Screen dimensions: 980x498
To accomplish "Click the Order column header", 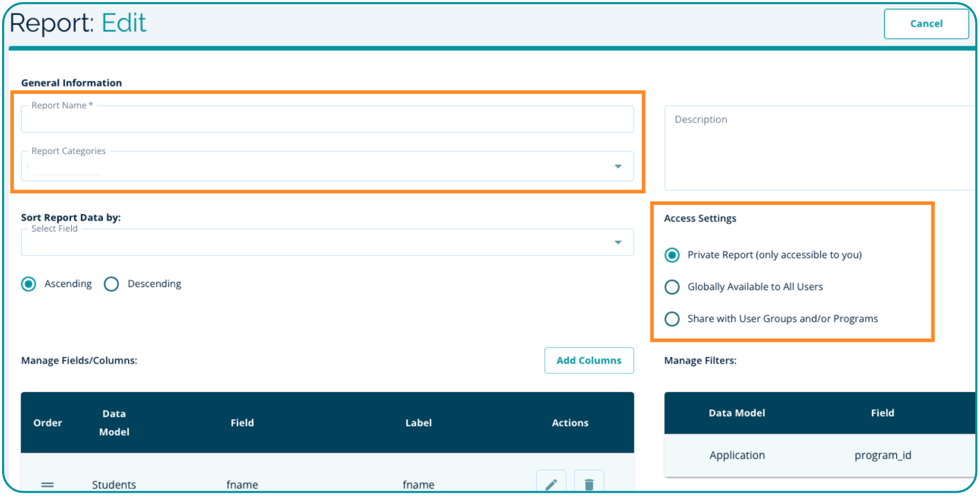I will (48, 423).
